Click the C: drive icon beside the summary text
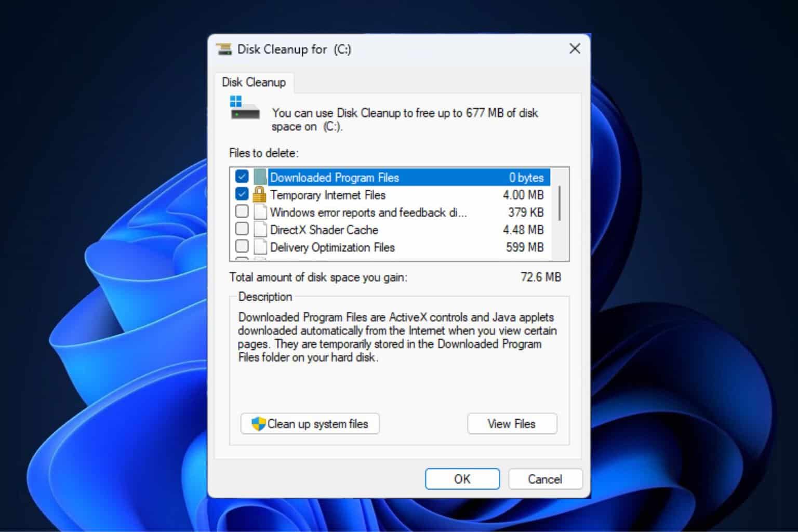798x532 pixels. [x=245, y=108]
